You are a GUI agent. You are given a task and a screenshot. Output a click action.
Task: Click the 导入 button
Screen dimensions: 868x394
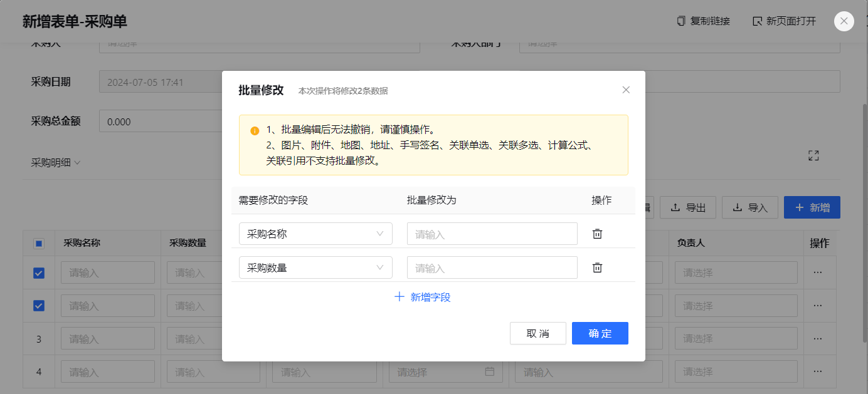(x=750, y=207)
